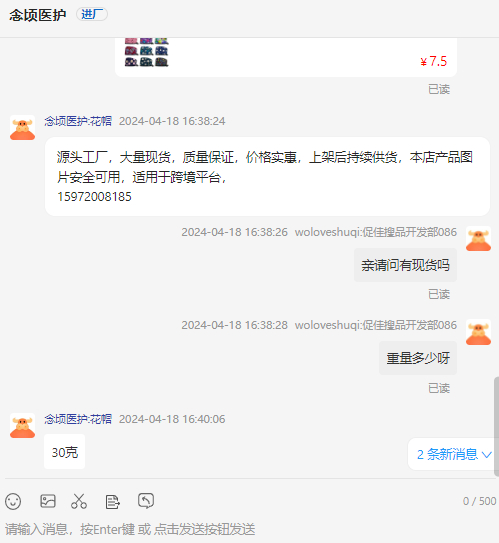Jump to 2 条新消息 notification
Viewport: 499px width, 543px height.
[453, 454]
